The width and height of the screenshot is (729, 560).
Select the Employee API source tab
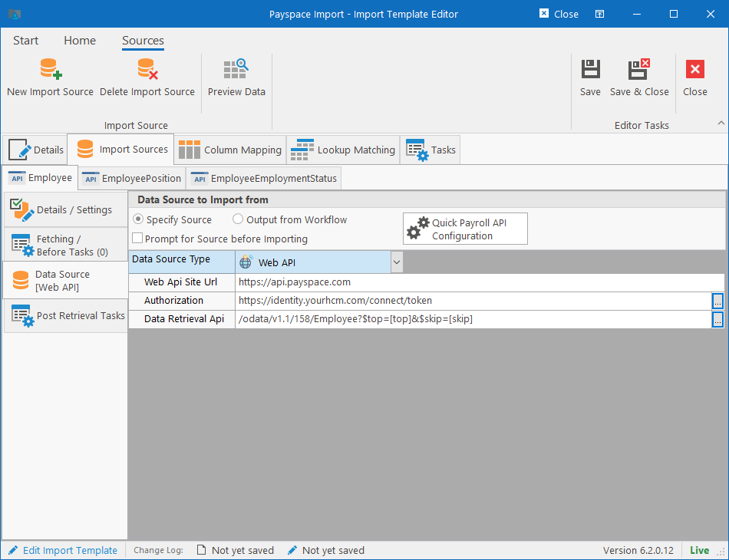click(41, 177)
